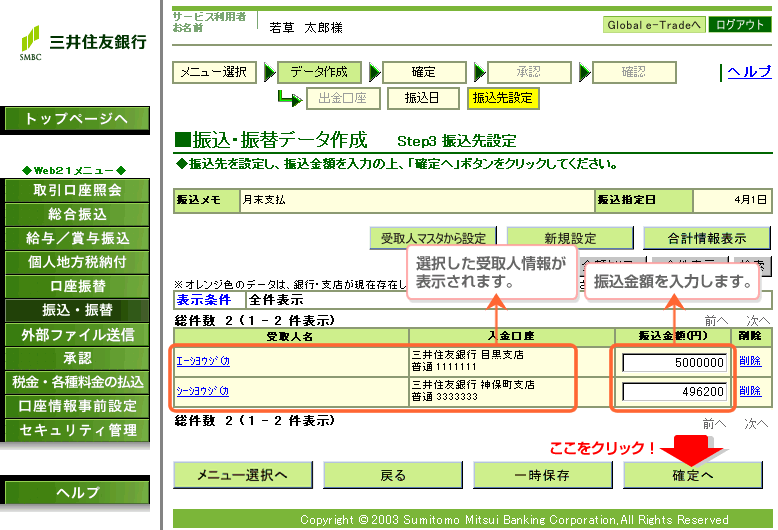778x530 pixels.
Task: Click 受取人マスタから設定 button
Action: (433, 238)
